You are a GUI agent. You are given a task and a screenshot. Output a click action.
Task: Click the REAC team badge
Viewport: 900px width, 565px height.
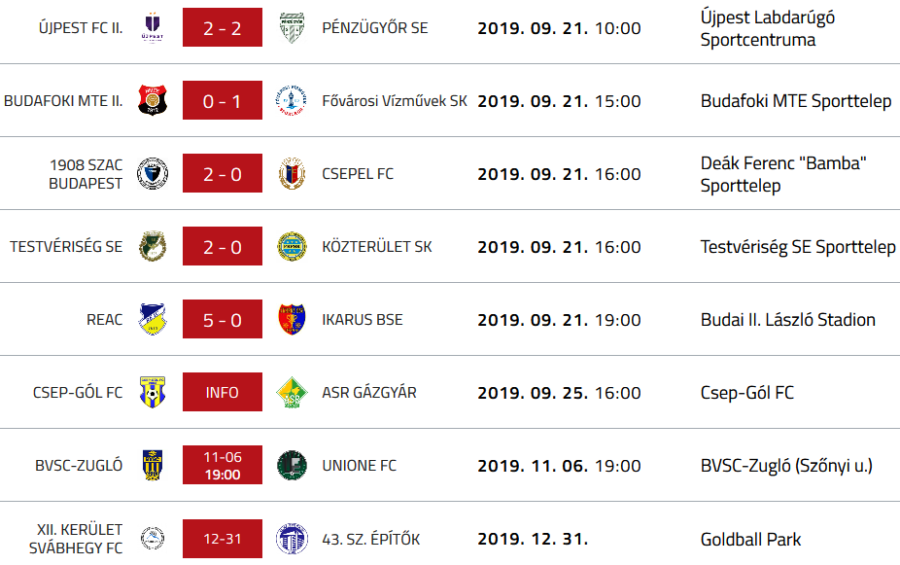tap(152, 320)
